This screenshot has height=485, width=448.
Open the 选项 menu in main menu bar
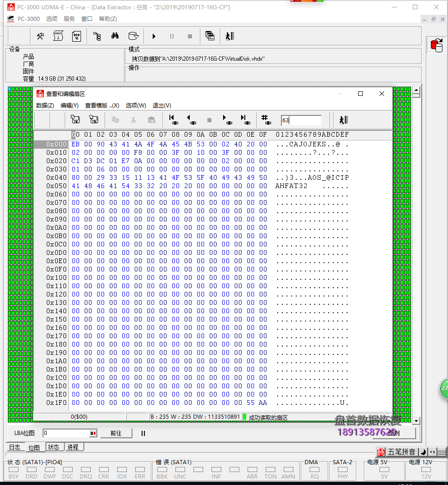coord(51,19)
